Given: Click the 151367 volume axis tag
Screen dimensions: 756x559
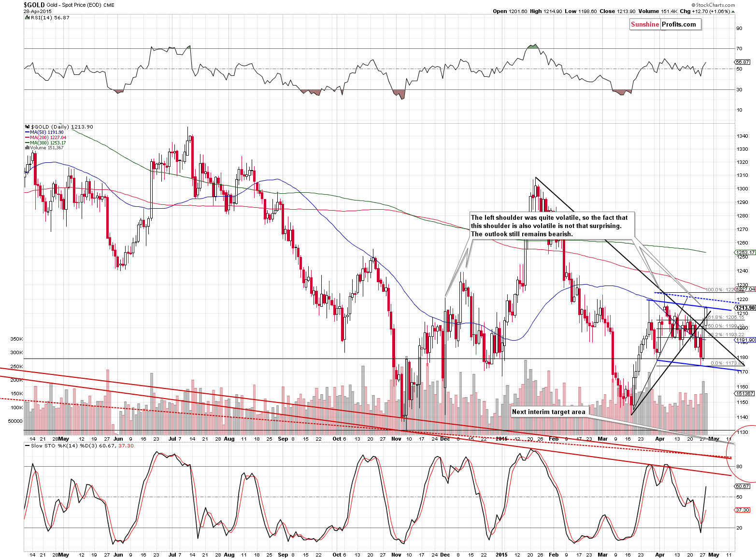Looking at the screenshot, I should pos(744,393).
